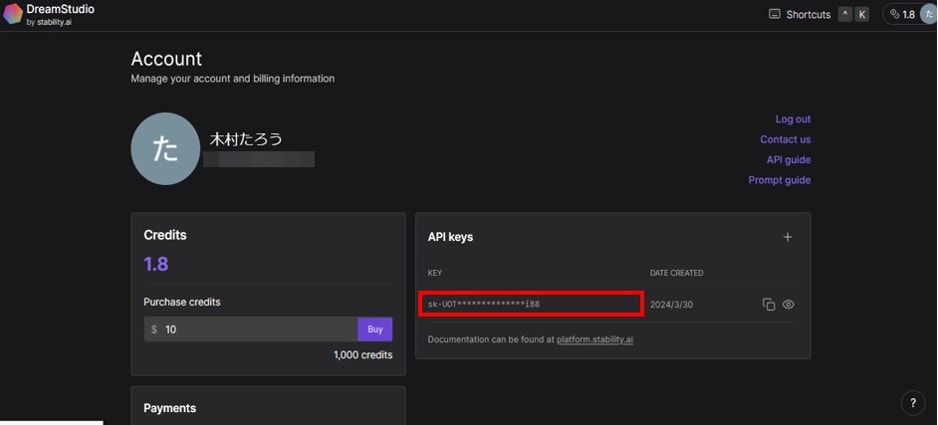
Task: Open the Shortcuts keyboard icon
Action: pyautogui.click(x=774, y=14)
